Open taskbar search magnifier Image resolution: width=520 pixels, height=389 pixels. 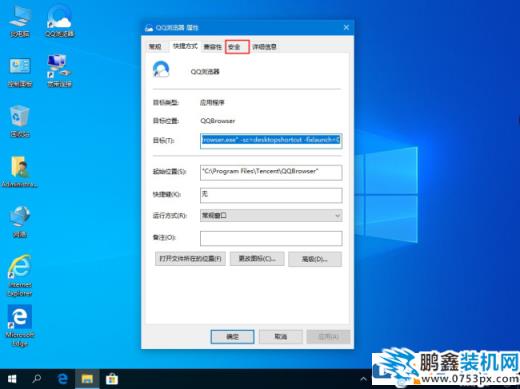37,379
